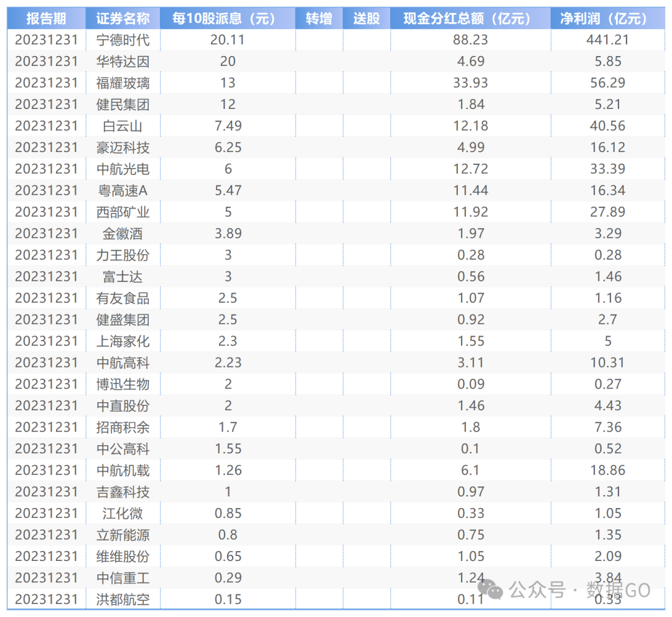
Task: Click the dividend value 20.11
Action: pyautogui.click(x=228, y=40)
